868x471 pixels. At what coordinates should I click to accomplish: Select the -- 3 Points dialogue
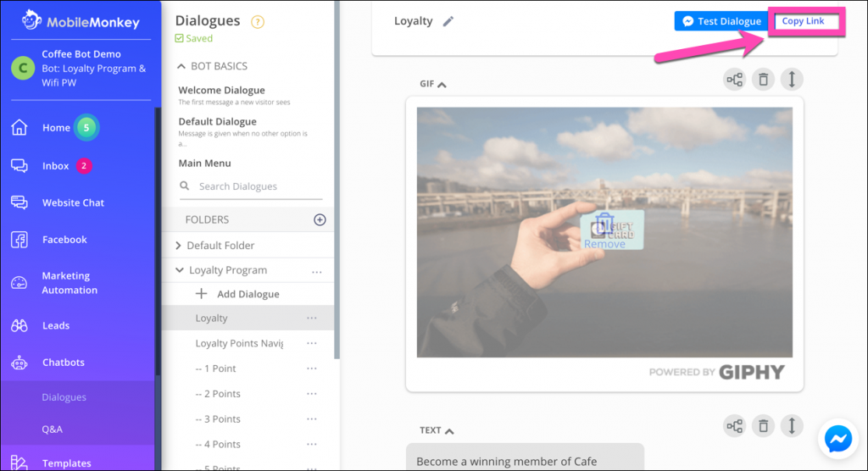tap(218, 419)
